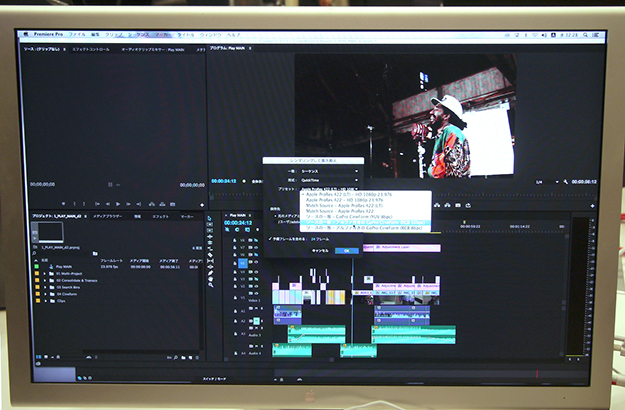Open the ファイル menu

coord(77,35)
